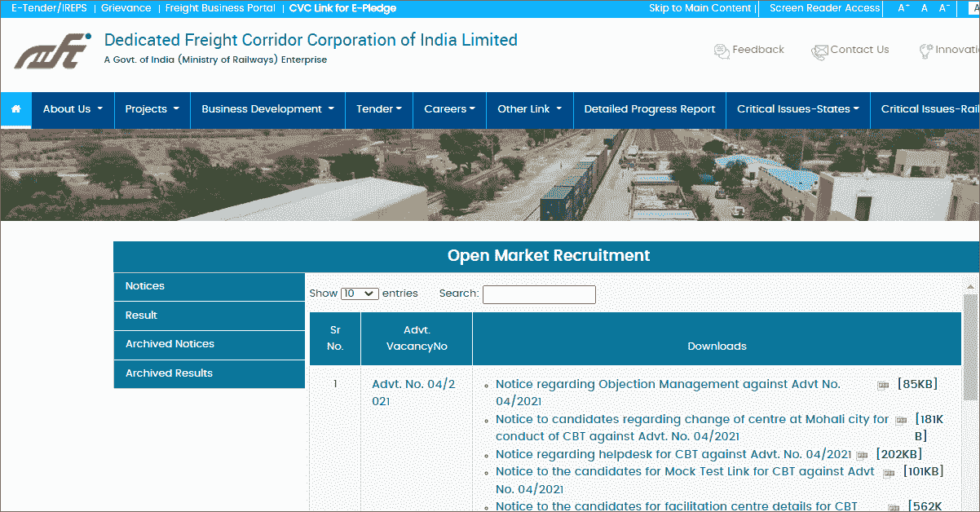Open Feedback using the speech bubble icon
Viewport: 980px width, 512px height.
click(x=721, y=51)
